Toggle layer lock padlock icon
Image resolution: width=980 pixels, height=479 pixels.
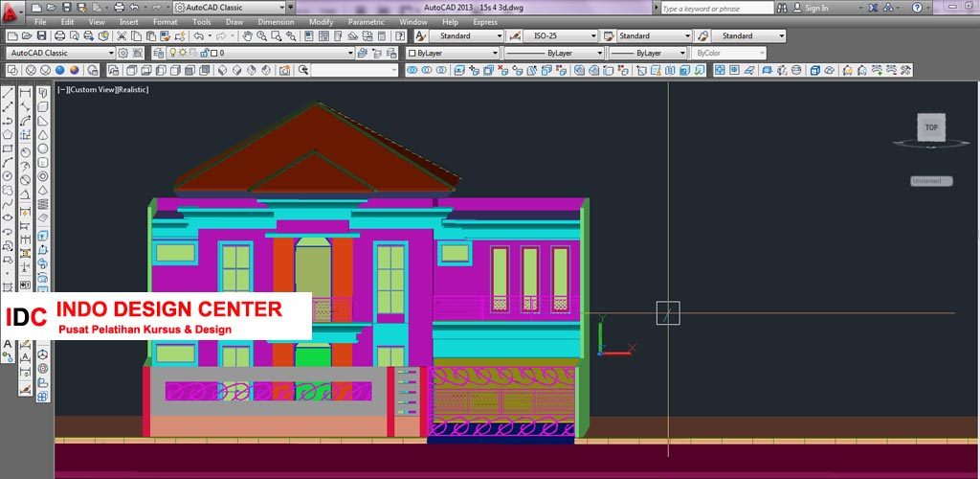pos(204,53)
